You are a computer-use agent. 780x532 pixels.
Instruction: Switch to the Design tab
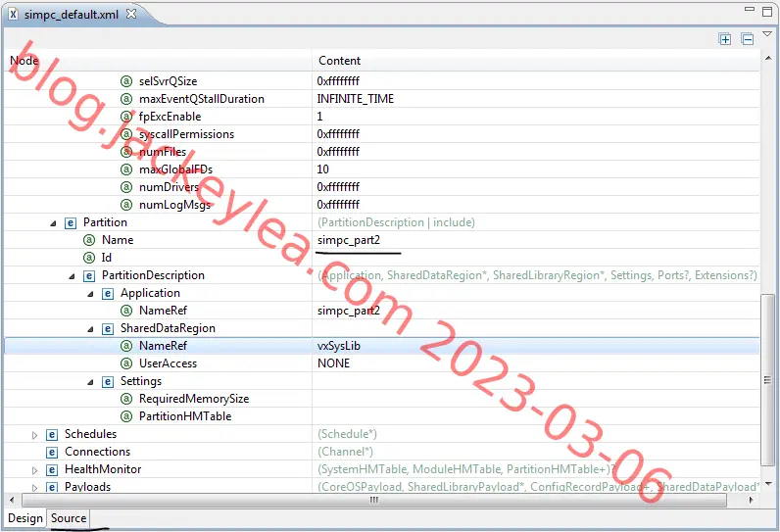point(25,518)
